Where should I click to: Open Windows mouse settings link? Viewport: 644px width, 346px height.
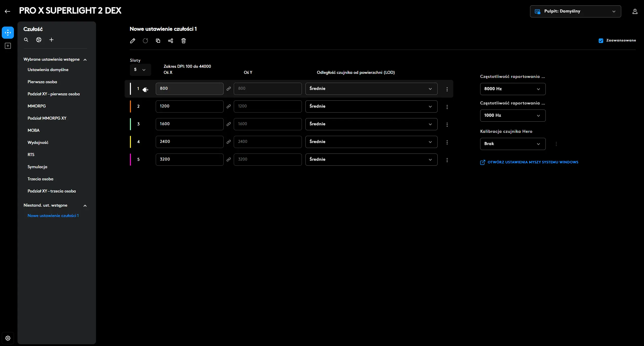click(533, 162)
